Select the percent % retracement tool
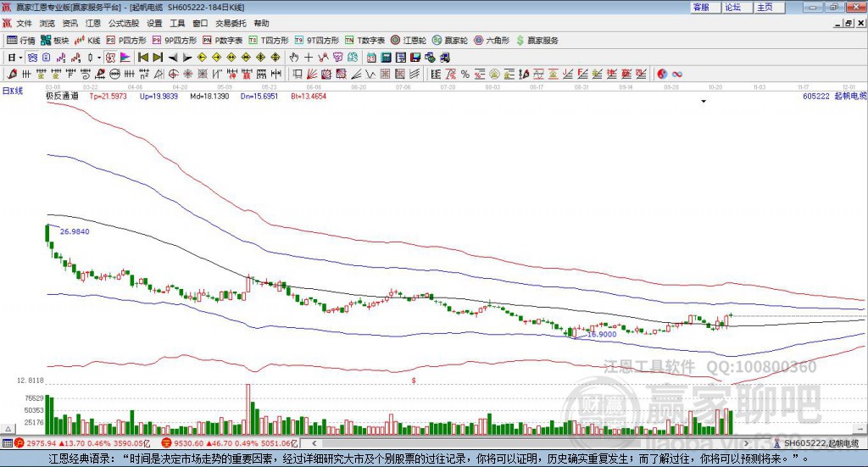The width and height of the screenshot is (868, 467). coord(465,74)
